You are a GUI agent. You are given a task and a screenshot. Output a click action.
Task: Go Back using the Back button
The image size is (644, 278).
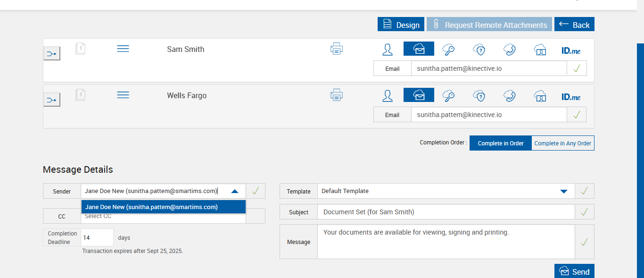(x=574, y=25)
